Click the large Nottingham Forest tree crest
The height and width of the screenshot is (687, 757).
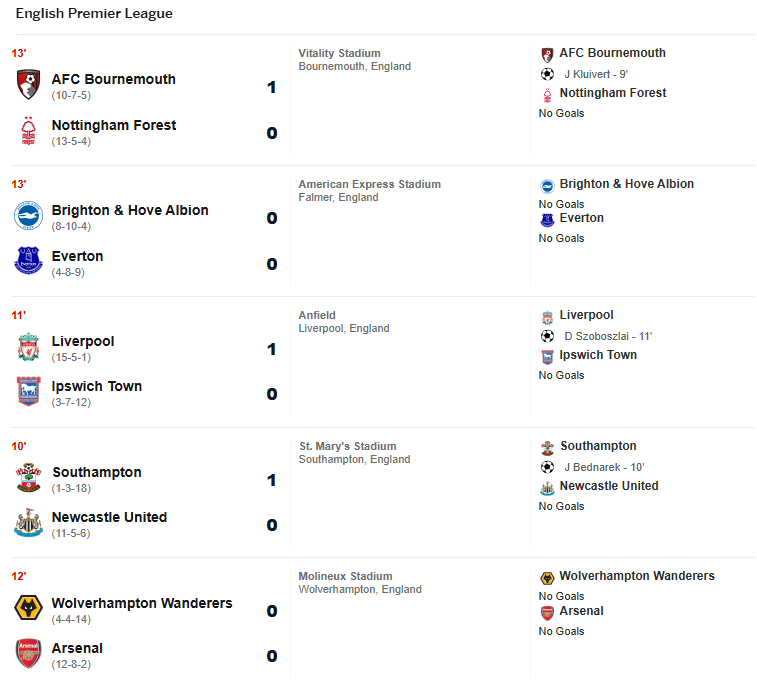[28, 130]
